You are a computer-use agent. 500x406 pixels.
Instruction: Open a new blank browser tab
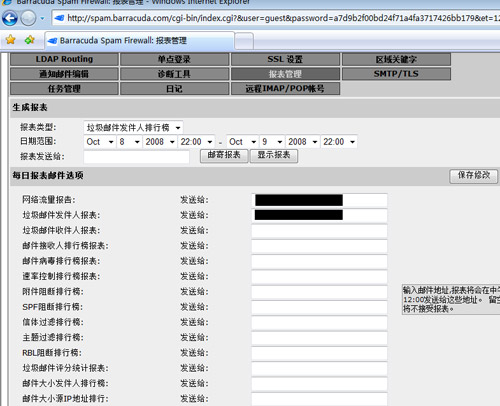click(x=244, y=41)
